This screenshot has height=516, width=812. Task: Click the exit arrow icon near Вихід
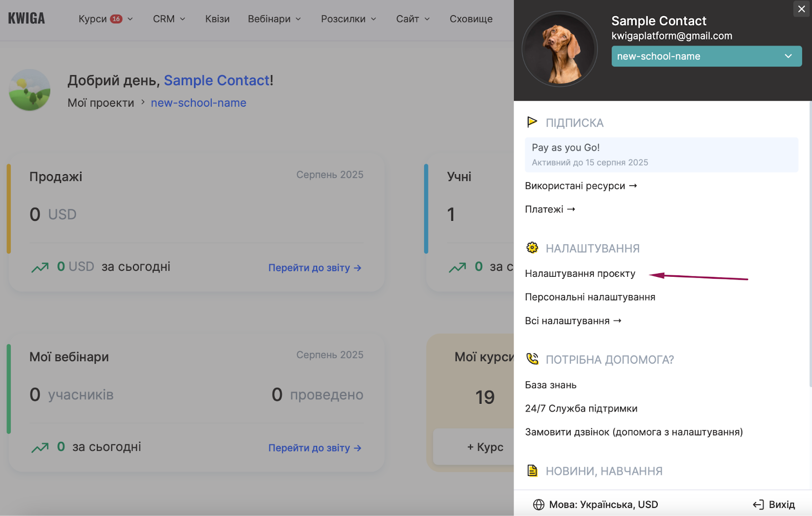pyautogui.click(x=758, y=504)
